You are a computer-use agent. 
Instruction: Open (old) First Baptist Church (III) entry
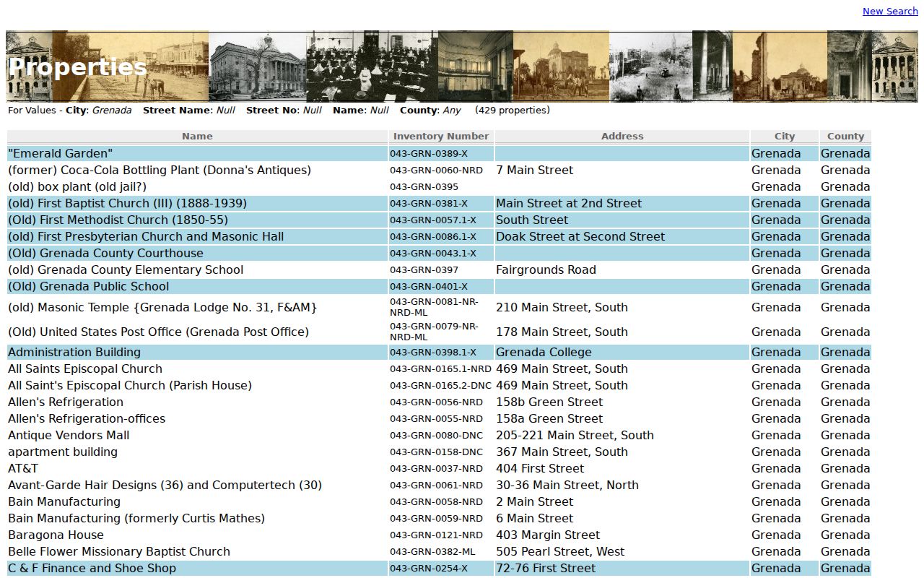pyautogui.click(x=127, y=203)
